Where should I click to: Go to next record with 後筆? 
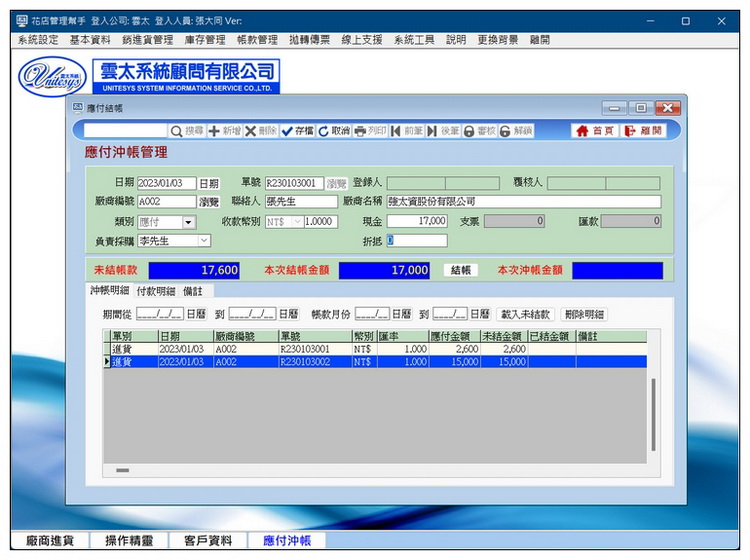click(443, 131)
